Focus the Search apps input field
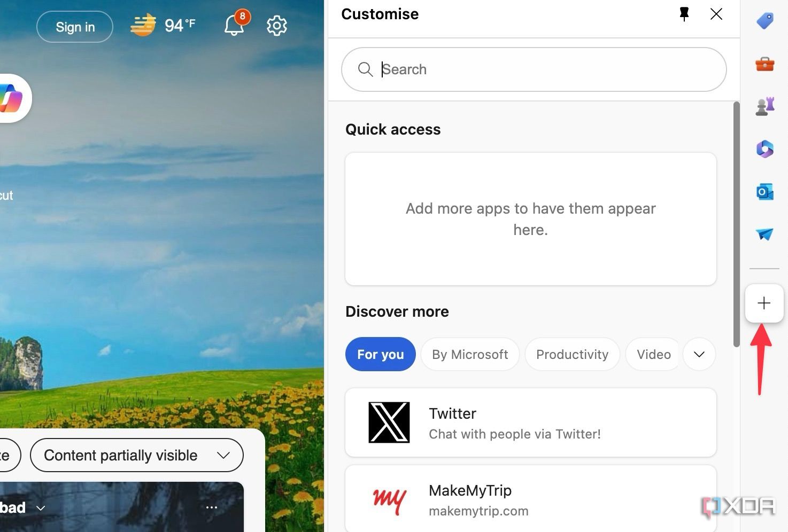 tap(534, 69)
